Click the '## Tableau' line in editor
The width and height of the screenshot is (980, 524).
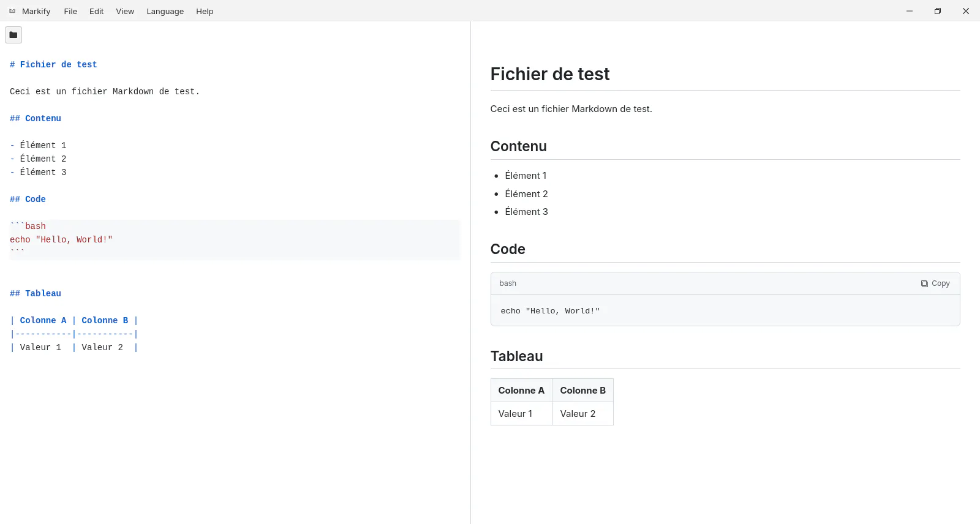coord(36,294)
